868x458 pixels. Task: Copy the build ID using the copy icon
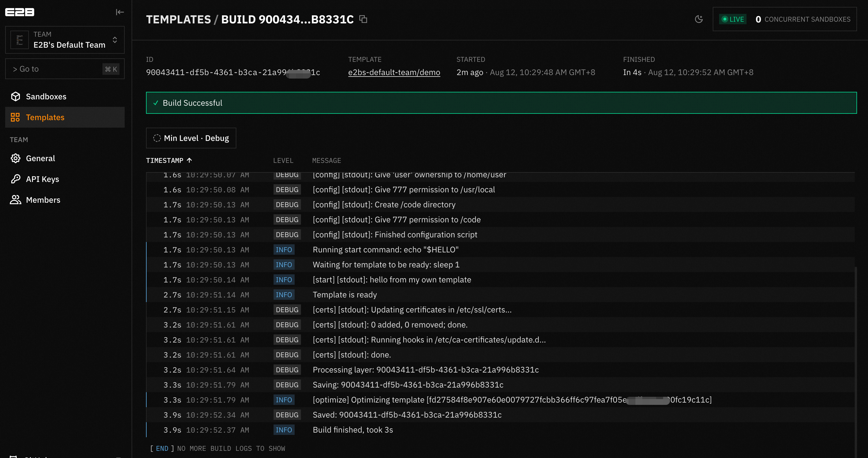(x=363, y=19)
